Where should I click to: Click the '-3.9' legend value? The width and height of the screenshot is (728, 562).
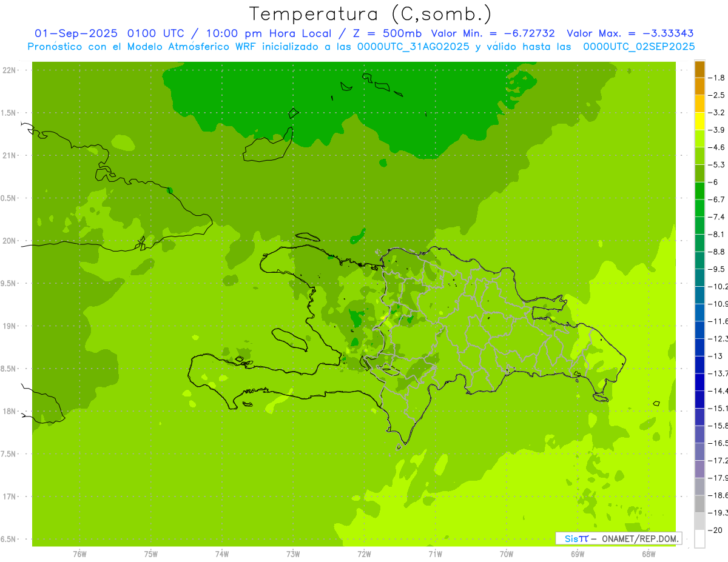click(x=718, y=130)
